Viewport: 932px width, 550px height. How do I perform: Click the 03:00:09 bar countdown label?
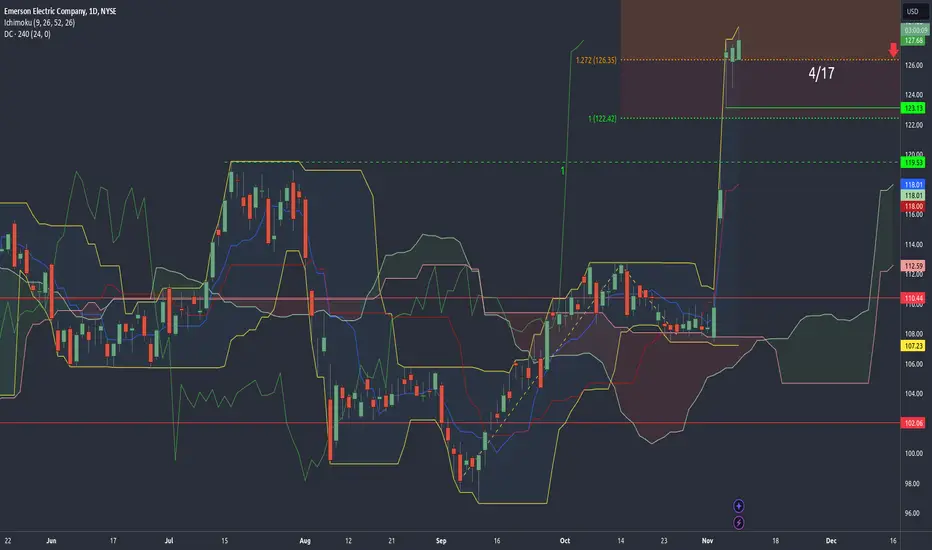coord(913,30)
